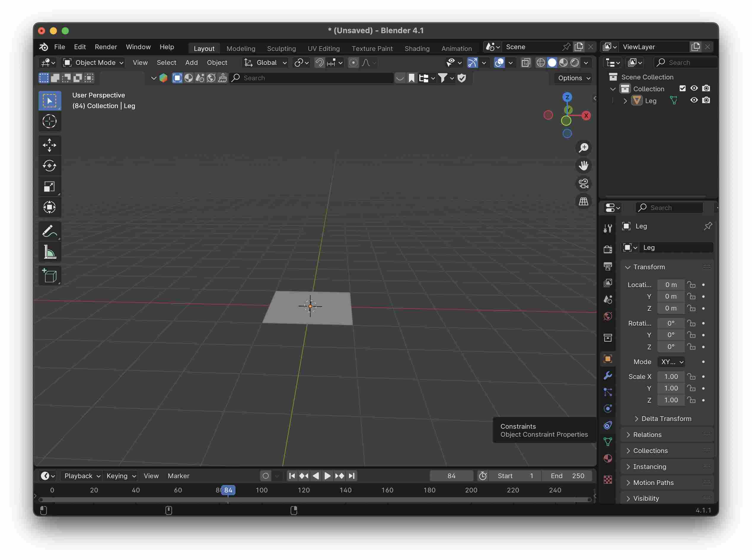The width and height of the screenshot is (752, 560).
Task: Select the Add Cube tool
Action: click(x=50, y=276)
